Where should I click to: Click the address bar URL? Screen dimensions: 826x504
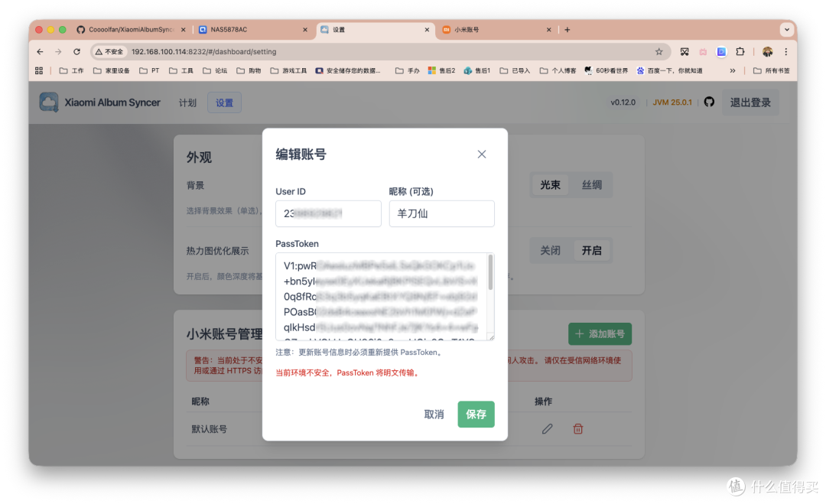204,51
